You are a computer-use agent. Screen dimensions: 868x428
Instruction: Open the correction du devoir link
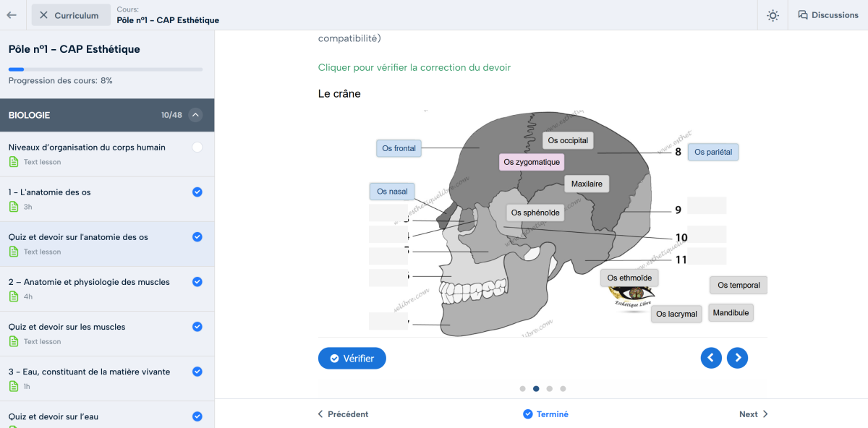(414, 67)
